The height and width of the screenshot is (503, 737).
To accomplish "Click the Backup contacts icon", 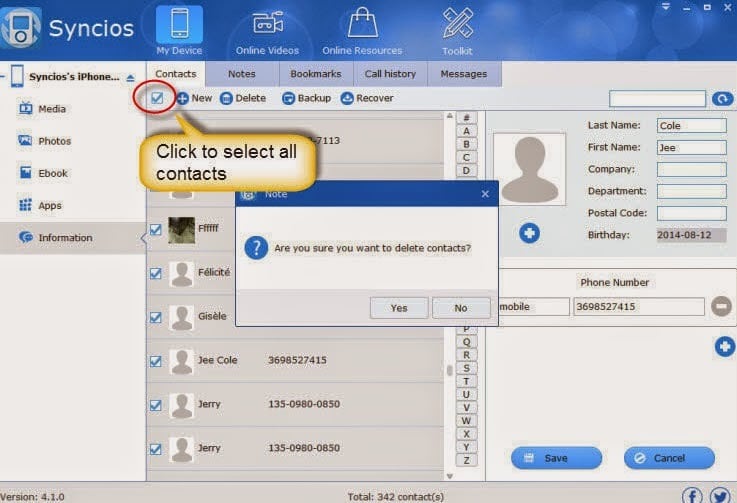I will pyautogui.click(x=289, y=98).
